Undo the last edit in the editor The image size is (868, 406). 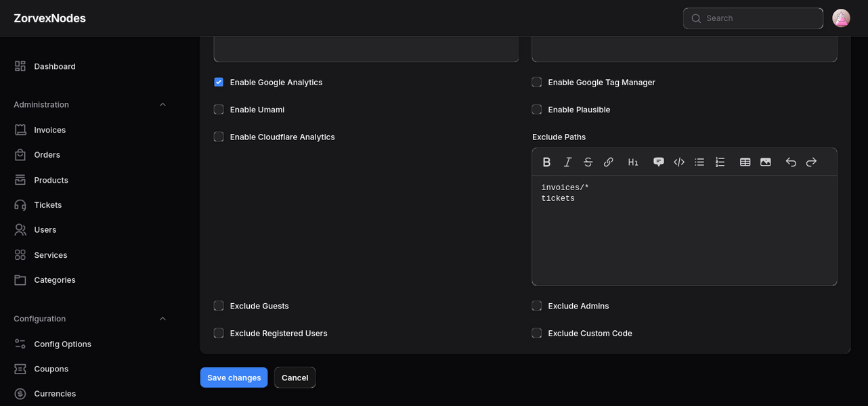click(x=791, y=162)
